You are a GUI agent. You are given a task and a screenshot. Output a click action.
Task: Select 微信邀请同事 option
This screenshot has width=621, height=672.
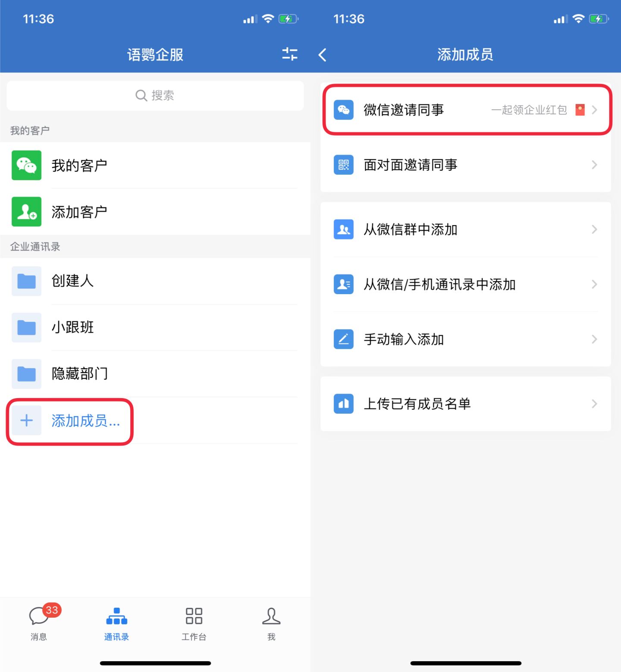pos(404,110)
